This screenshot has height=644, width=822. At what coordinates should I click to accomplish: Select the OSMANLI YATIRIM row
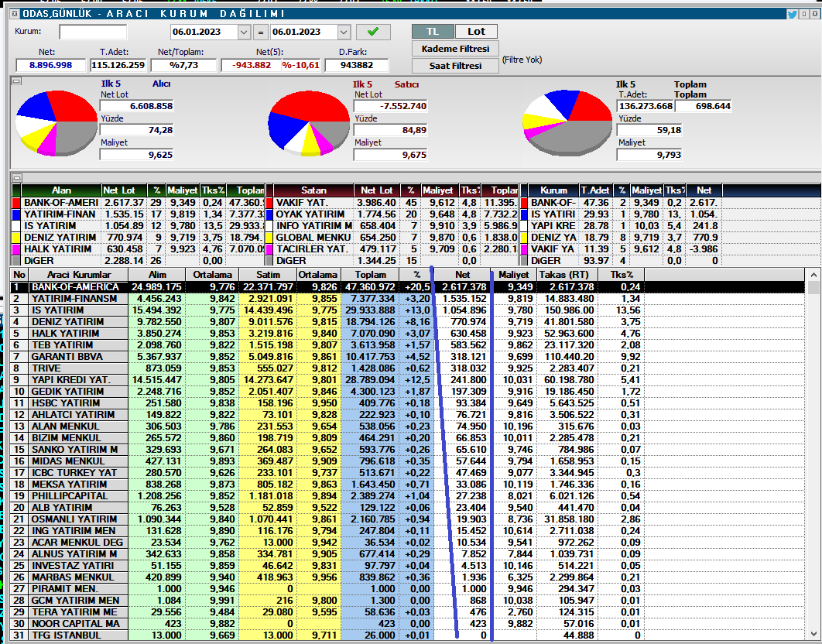(x=407, y=519)
